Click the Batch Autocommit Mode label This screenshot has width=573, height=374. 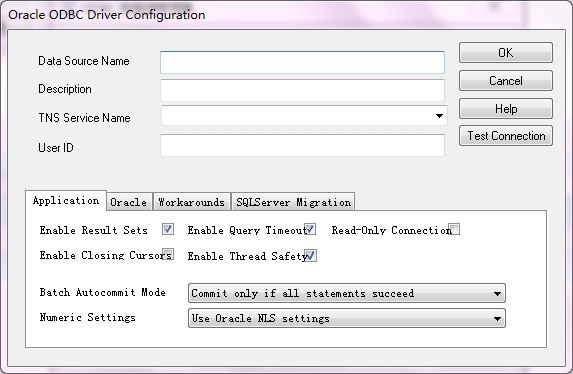(x=103, y=292)
